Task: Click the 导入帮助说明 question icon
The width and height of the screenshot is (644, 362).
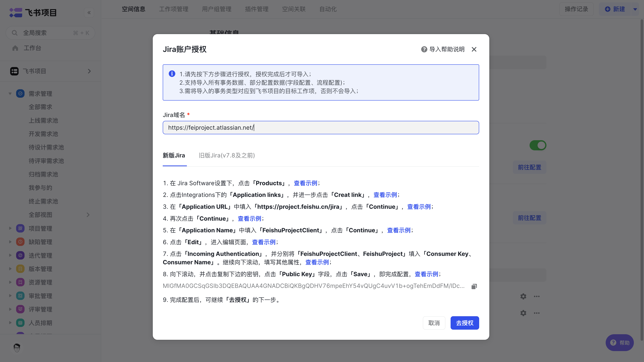Action: pyautogui.click(x=424, y=49)
